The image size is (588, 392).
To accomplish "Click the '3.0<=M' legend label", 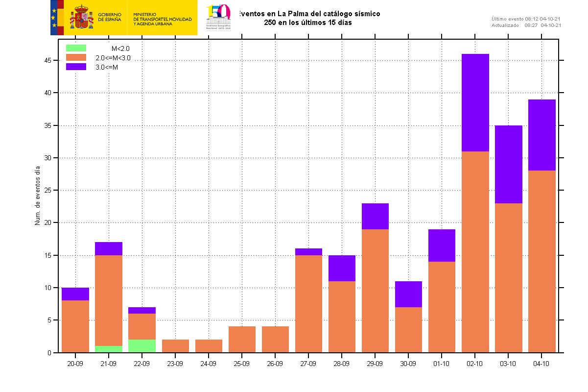I will (x=107, y=67).
